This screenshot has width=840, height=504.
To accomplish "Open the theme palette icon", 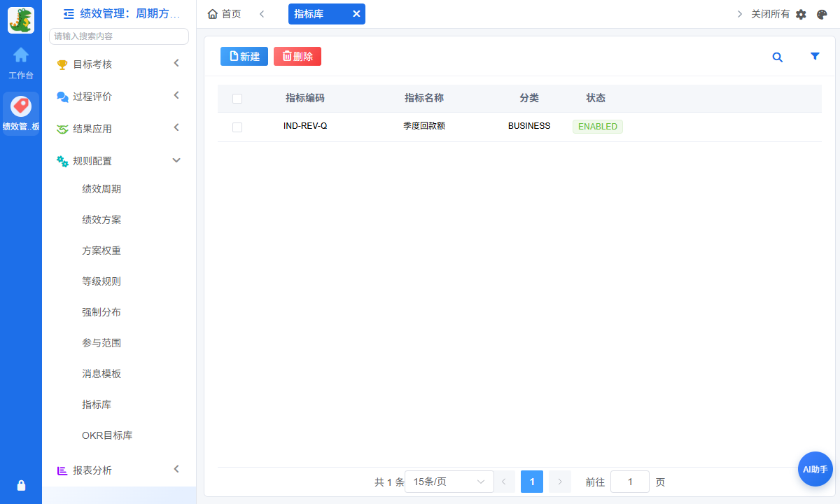I will (822, 14).
